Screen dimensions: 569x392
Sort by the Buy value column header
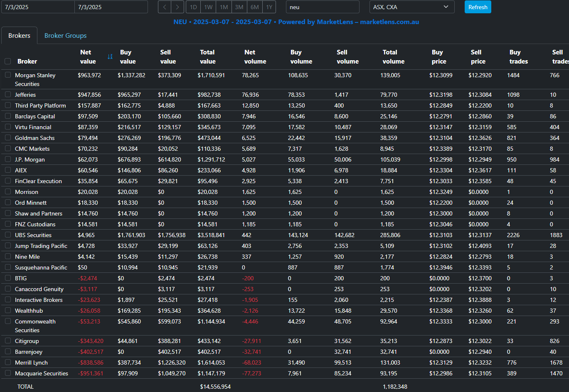tap(128, 57)
